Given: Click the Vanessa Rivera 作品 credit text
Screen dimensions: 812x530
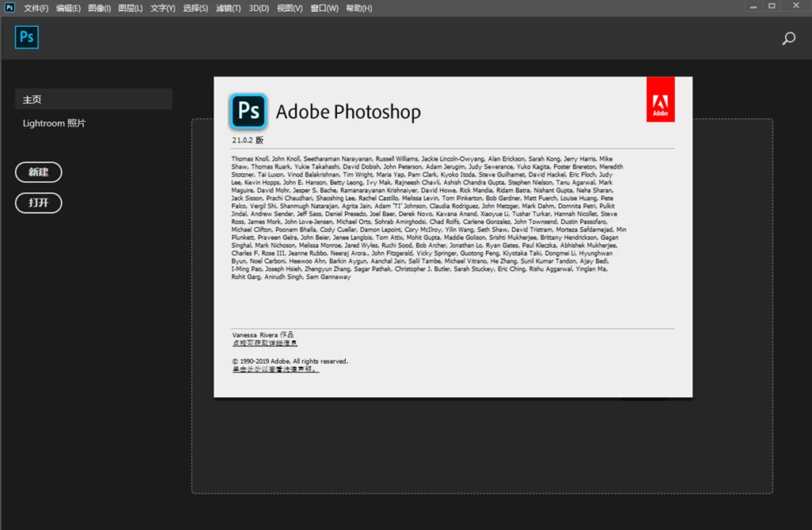Looking at the screenshot, I should [262, 335].
